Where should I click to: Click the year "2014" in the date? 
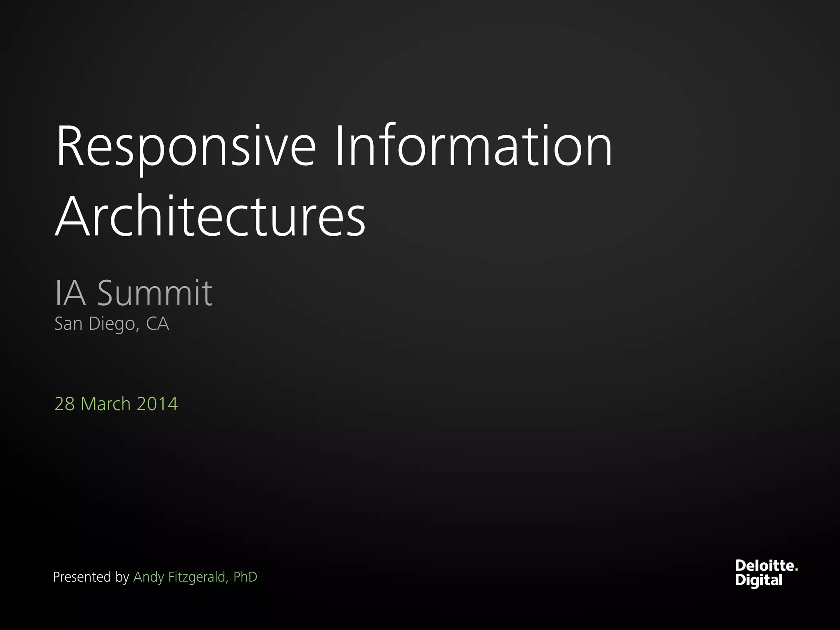coord(157,404)
